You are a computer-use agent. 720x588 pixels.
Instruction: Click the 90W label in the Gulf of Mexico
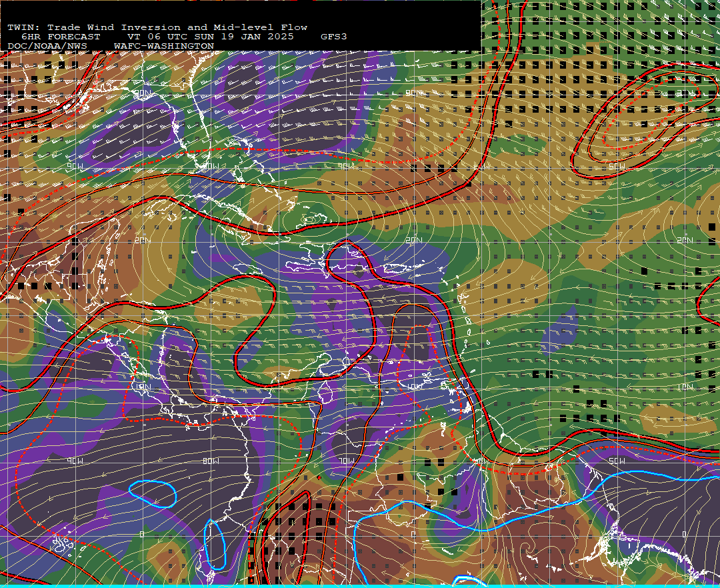[x=75, y=167]
